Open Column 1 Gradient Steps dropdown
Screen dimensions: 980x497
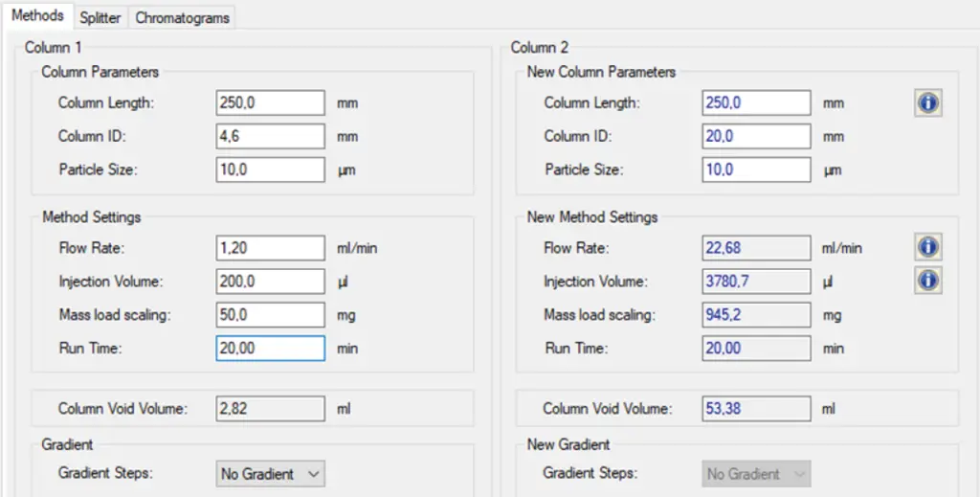pyautogui.click(x=270, y=474)
